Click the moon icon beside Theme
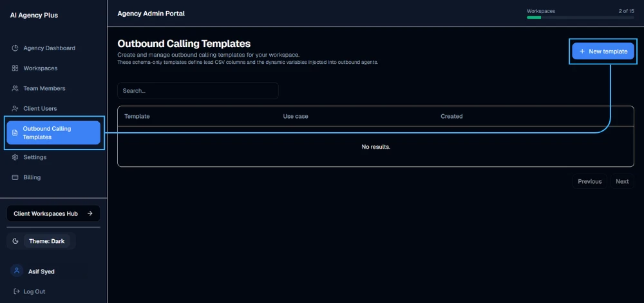The image size is (644, 303). [x=15, y=241]
